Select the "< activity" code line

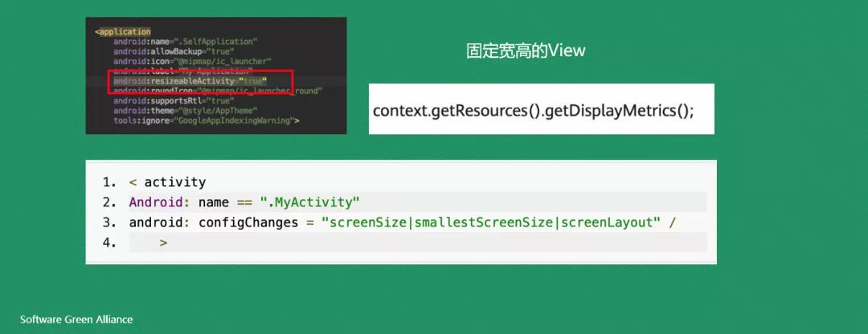[167, 182]
